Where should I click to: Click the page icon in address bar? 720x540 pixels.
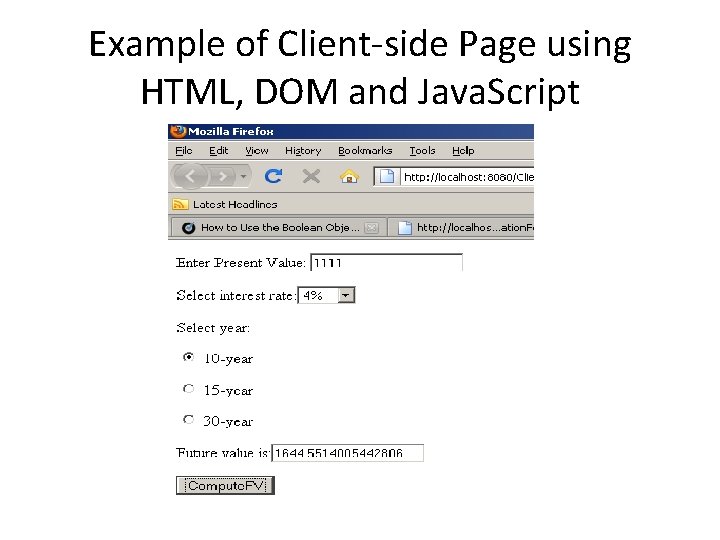[x=387, y=177]
